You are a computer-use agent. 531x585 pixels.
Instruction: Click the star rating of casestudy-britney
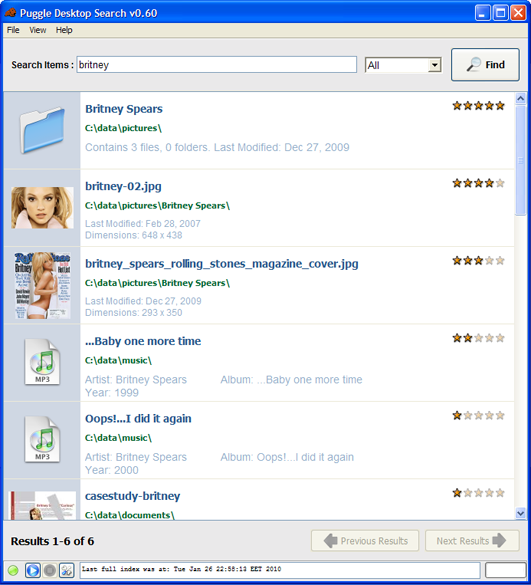point(478,493)
